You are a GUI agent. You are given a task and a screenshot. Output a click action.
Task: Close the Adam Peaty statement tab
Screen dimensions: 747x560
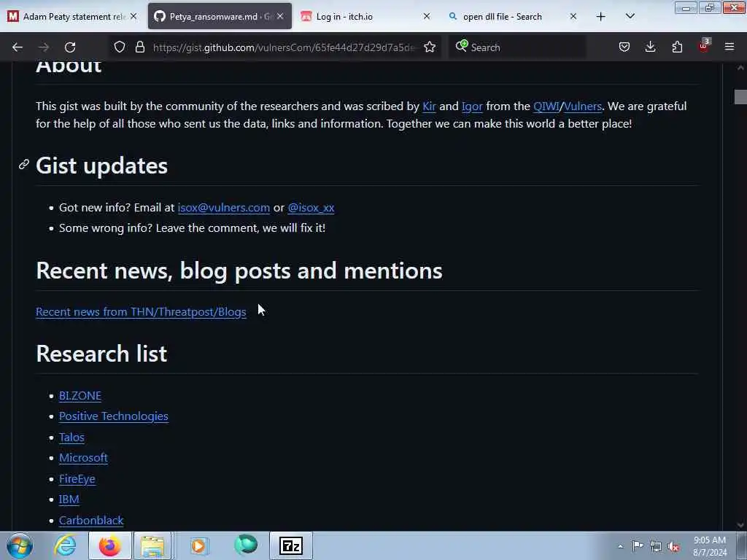point(133,16)
